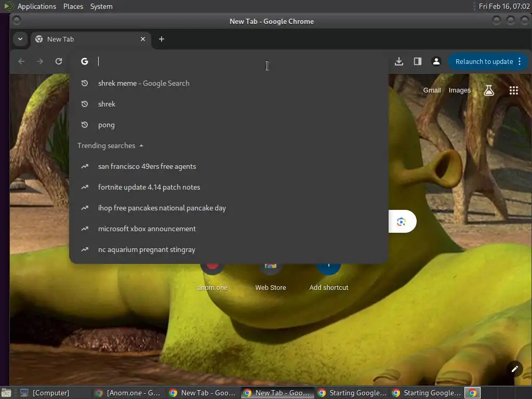Open the three-dot Chrome menu
Viewport: 532px width, 399px height.
[x=520, y=61]
